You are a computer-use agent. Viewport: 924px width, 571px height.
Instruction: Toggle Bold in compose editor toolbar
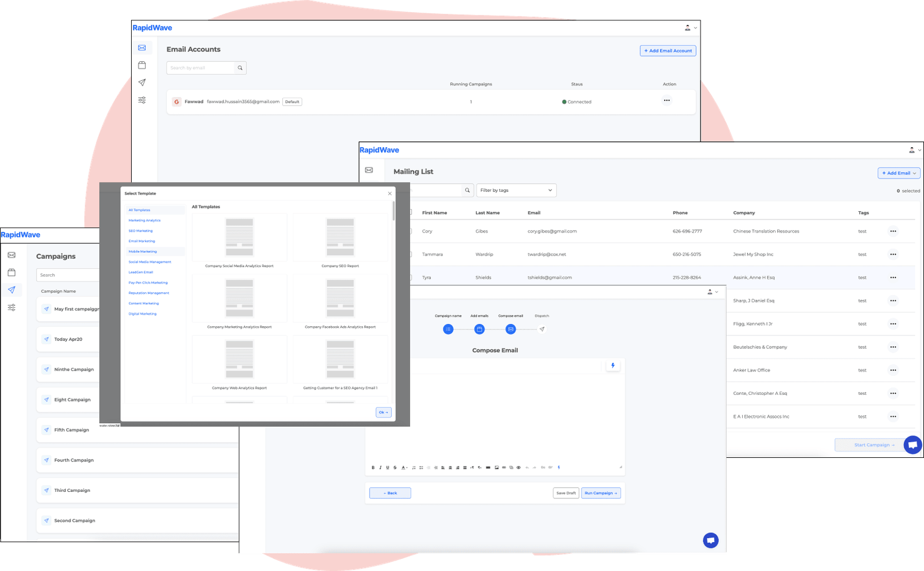pyautogui.click(x=373, y=468)
